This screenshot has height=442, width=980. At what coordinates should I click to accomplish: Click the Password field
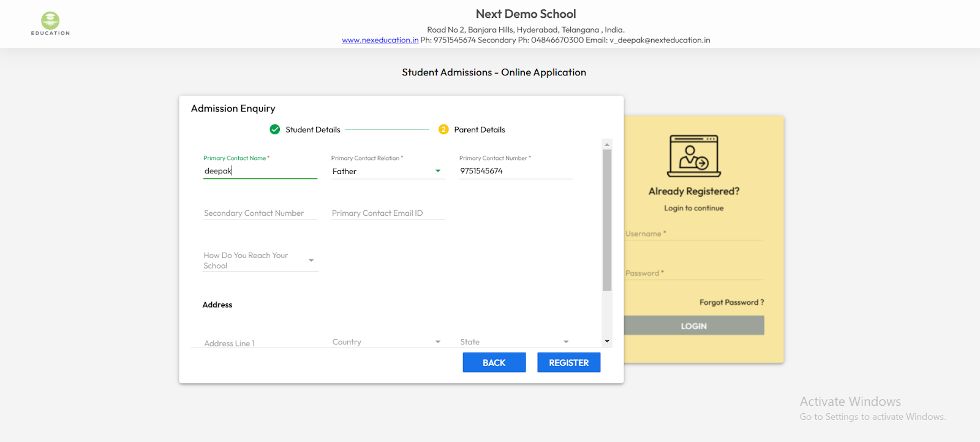(694, 273)
